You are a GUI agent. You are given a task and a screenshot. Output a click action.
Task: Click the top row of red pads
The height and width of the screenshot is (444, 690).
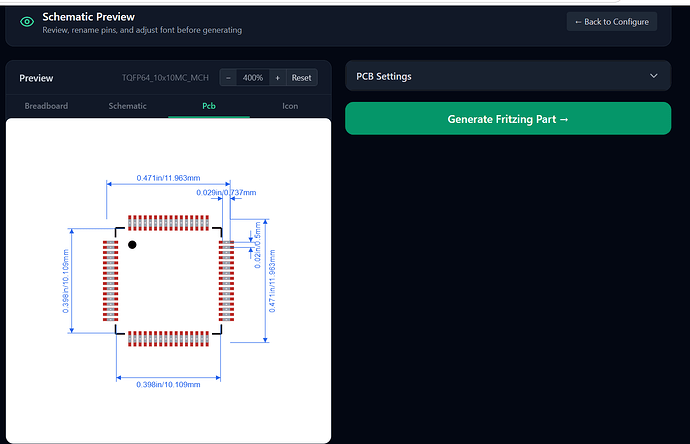(169, 223)
